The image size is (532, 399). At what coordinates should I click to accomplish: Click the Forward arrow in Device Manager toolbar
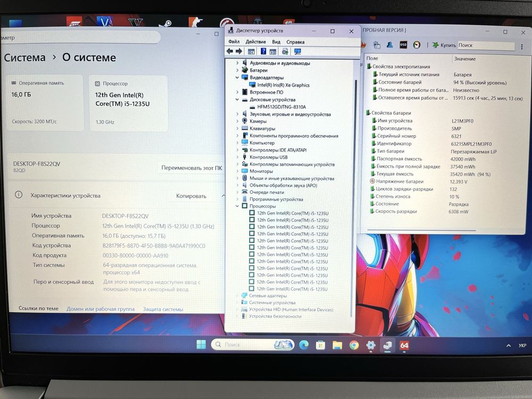[x=239, y=51]
